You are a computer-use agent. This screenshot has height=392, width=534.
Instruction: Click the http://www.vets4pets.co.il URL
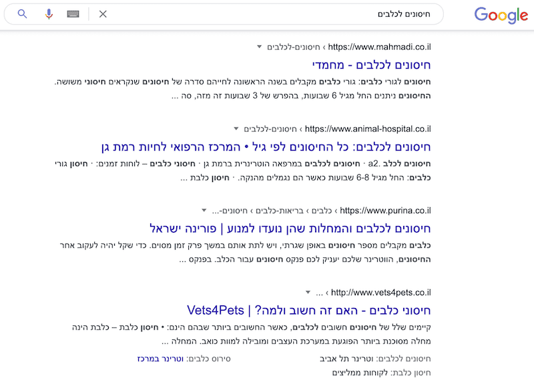pos(380,293)
